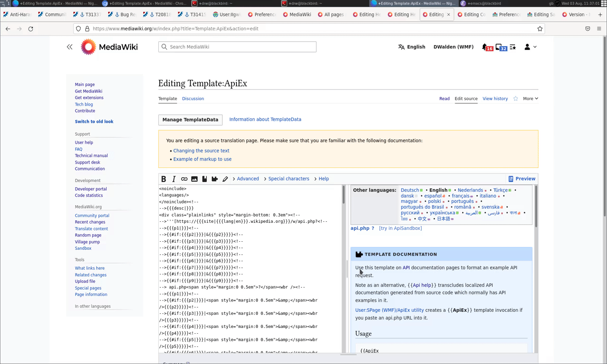Open the Developer portal sidebar link
The image size is (607, 364).
click(91, 189)
